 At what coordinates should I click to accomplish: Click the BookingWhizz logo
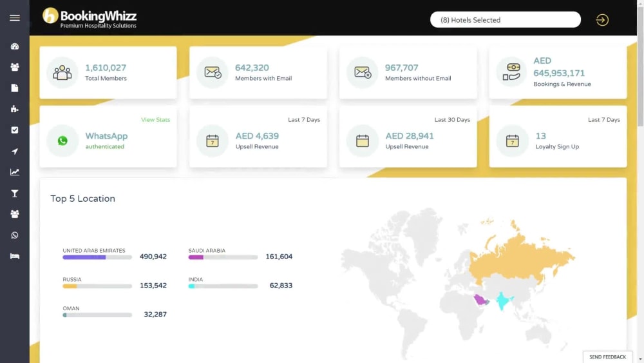pyautogui.click(x=90, y=17)
